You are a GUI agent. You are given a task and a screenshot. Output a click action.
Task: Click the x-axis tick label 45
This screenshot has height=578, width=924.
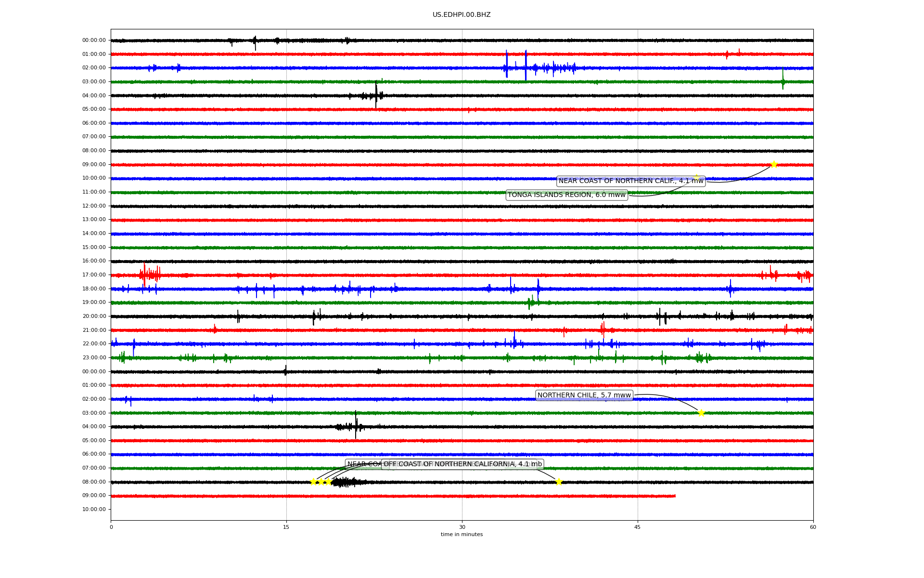tap(638, 527)
